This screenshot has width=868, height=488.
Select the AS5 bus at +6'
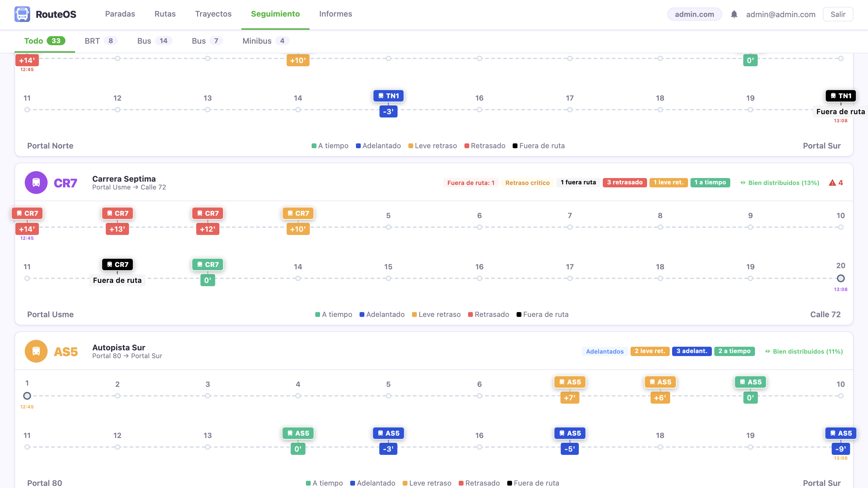[x=660, y=382]
